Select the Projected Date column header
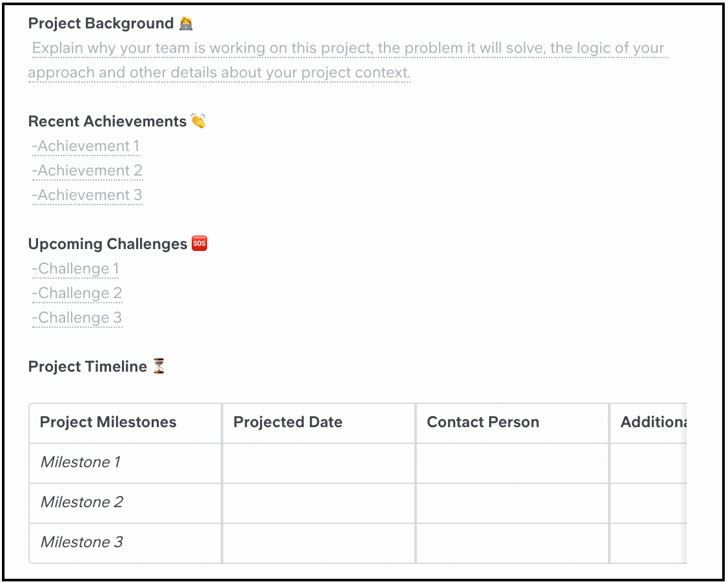 319,423
